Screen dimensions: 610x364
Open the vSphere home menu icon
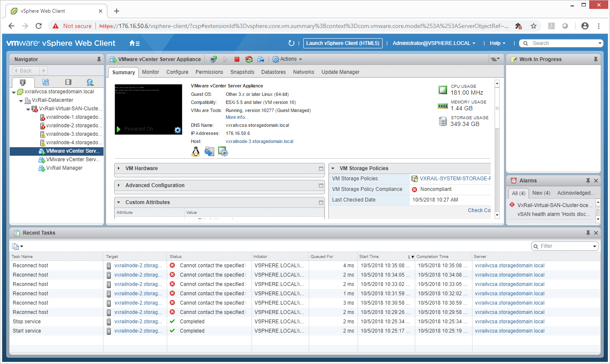(x=134, y=43)
